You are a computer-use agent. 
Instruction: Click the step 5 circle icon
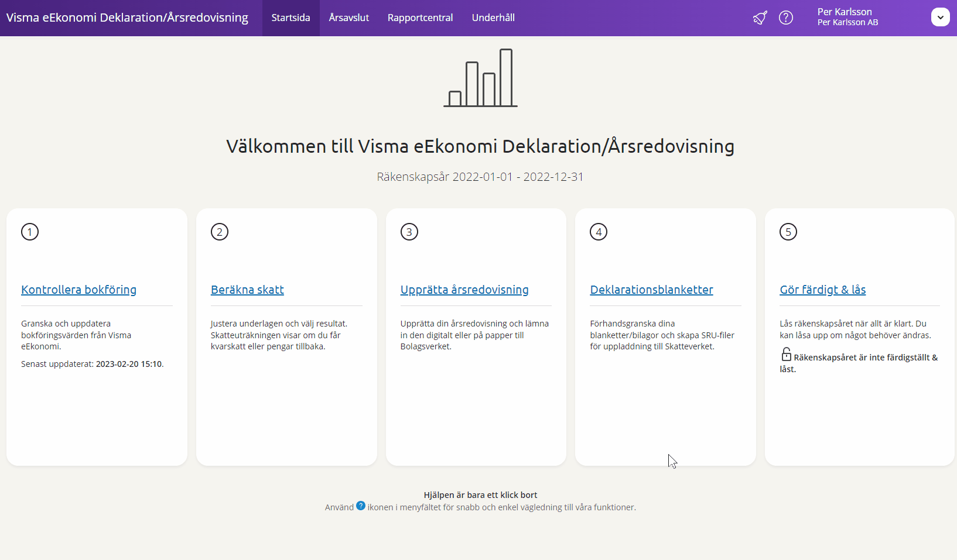coord(788,232)
